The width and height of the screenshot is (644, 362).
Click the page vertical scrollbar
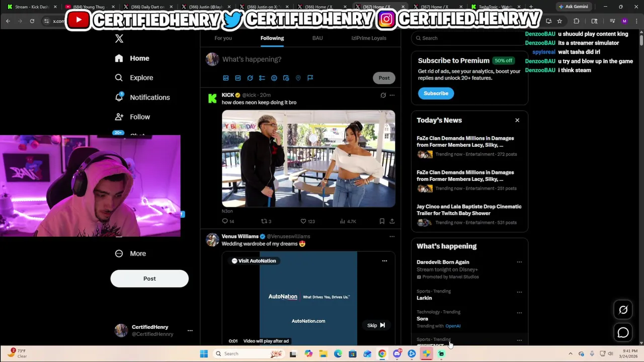tap(641, 41)
